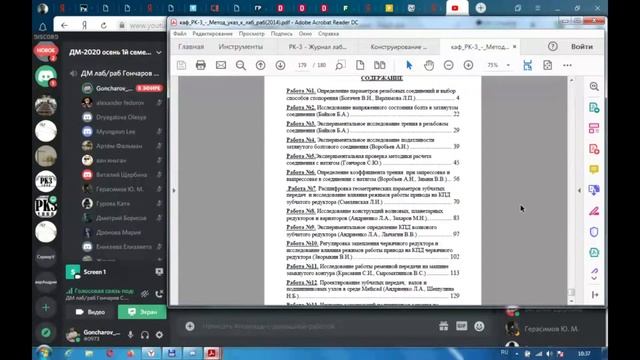Expand the ДМ-2020 server name dropdown
Viewport: 640px width, 360px height.
tap(159, 52)
